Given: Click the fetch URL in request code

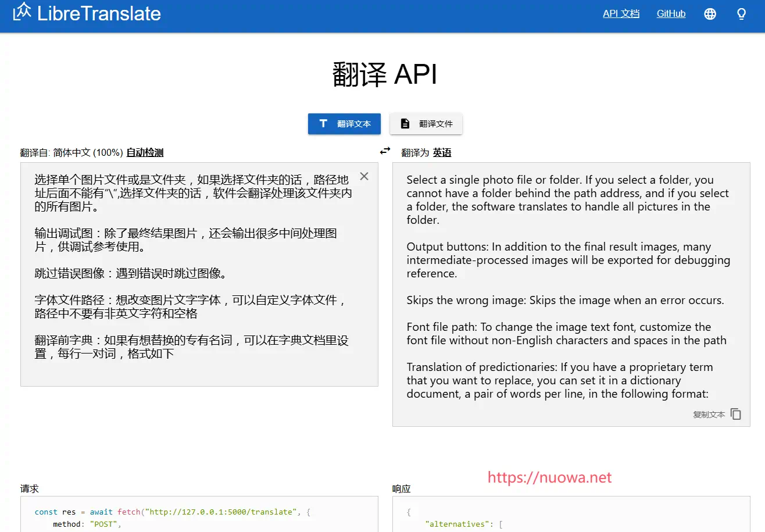Looking at the screenshot, I should [221, 512].
